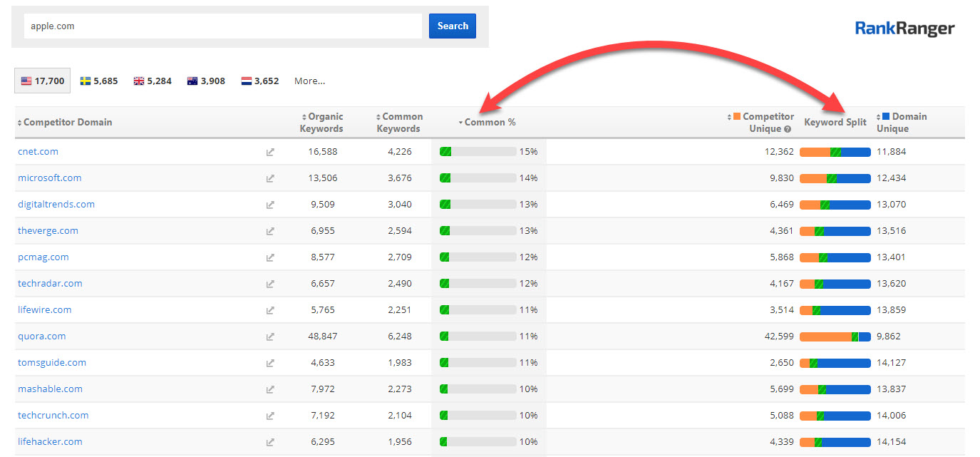Viewport: 980px width, 457px height.
Task: Sort by Common % column header
Action: [489, 123]
